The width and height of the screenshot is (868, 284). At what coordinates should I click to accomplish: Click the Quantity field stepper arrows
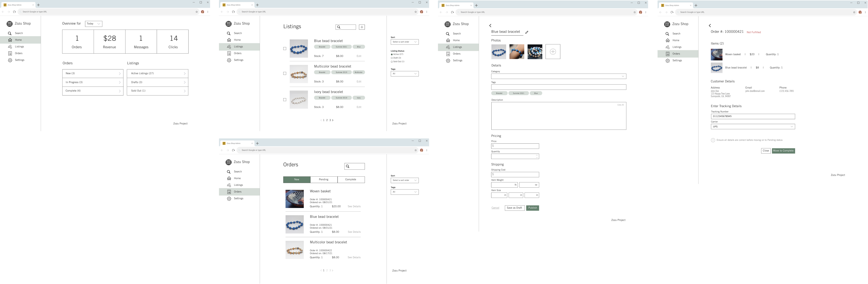point(537,156)
